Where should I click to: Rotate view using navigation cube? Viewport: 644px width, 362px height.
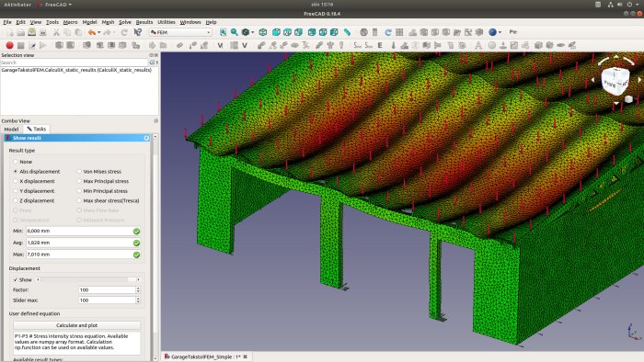(x=615, y=80)
